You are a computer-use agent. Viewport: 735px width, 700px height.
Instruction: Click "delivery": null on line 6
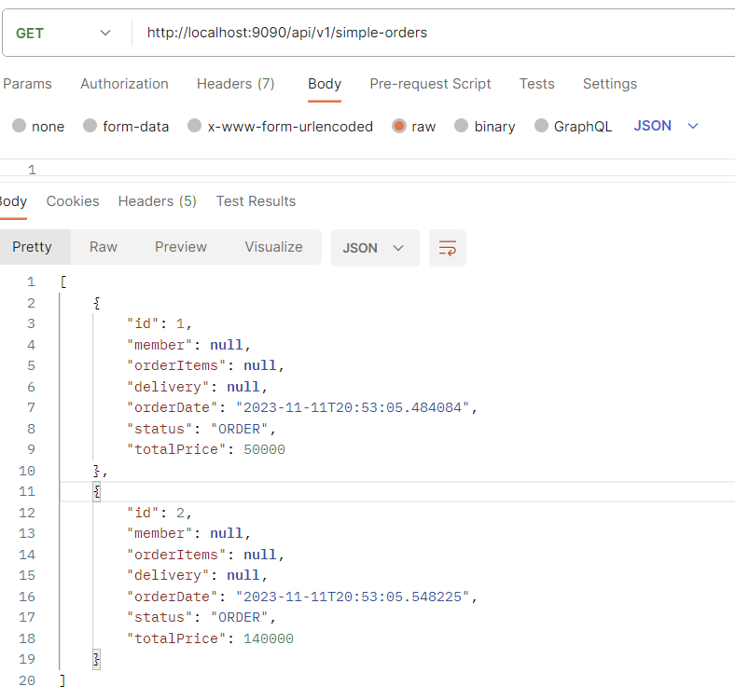pos(197,387)
